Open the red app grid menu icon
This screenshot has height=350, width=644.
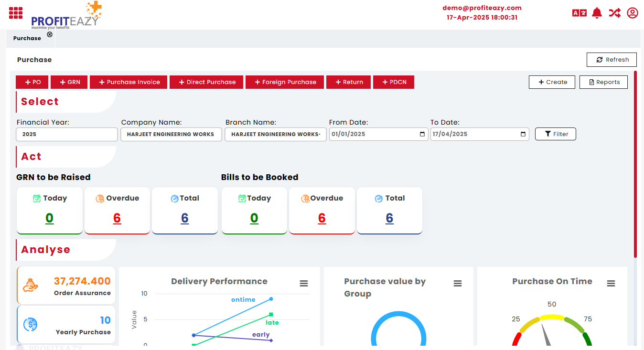pyautogui.click(x=16, y=13)
